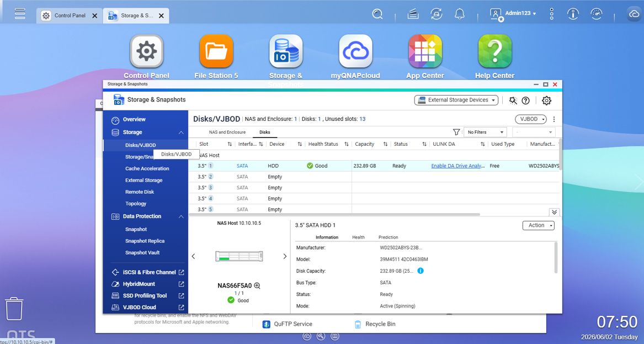The height and width of the screenshot is (344, 644).
Task: Click Recycle Bin in the Control Panel window
Action: click(374, 324)
